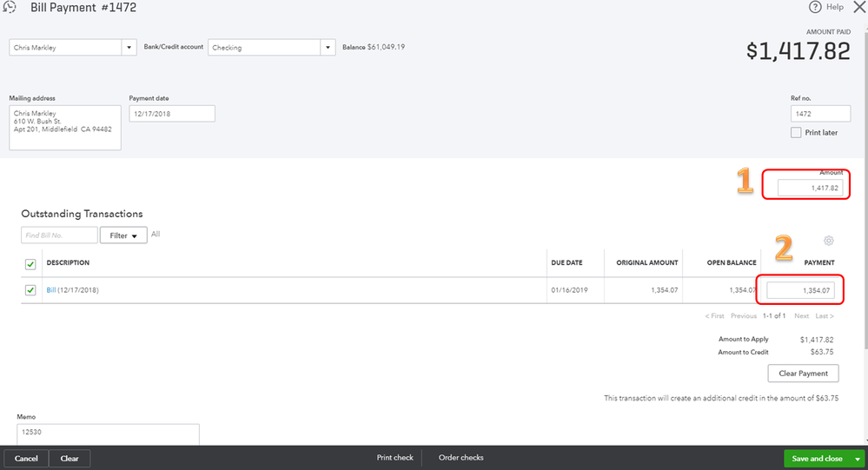Viewport: 868px width, 470px height.
Task: Uncheck the Bill (12/17/2018) row checkbox
Action: 30,290
